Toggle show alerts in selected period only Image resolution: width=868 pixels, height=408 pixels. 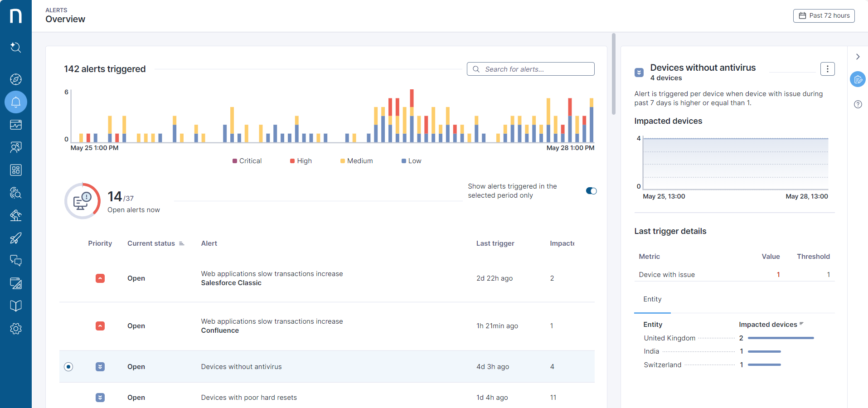(591, 191)
